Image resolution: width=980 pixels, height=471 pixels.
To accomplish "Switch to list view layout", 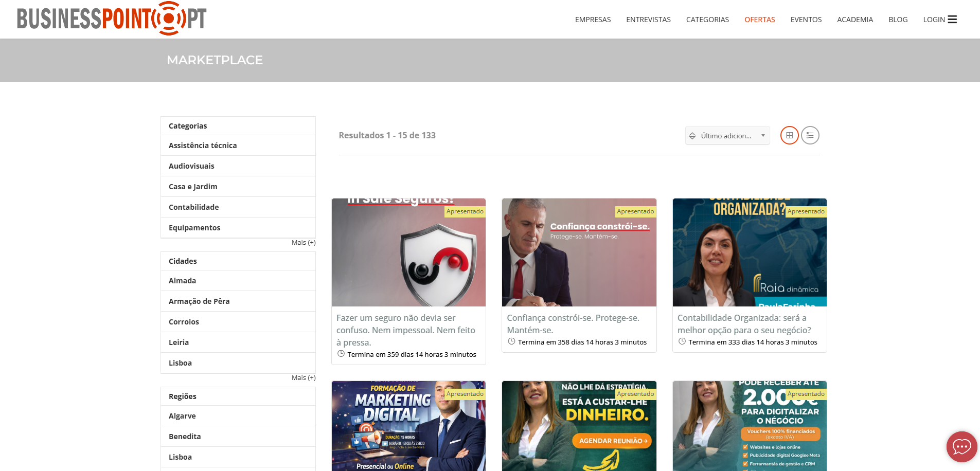I will [x=810, y=135].
